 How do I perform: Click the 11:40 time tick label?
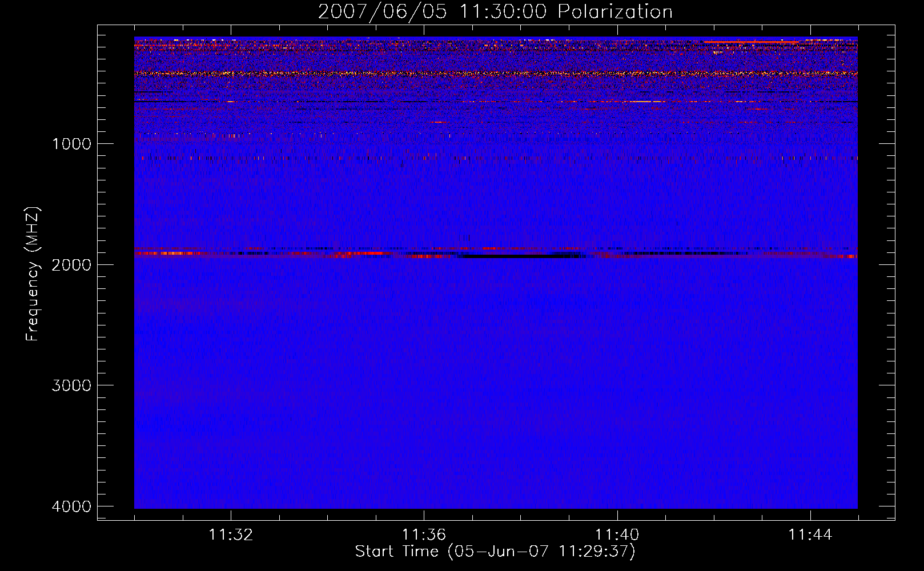click(617, 534)
